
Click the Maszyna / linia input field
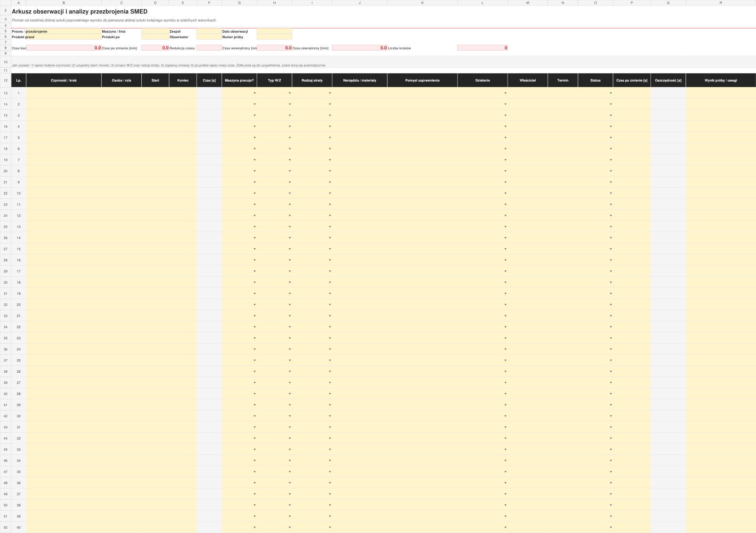coord(155,31)
